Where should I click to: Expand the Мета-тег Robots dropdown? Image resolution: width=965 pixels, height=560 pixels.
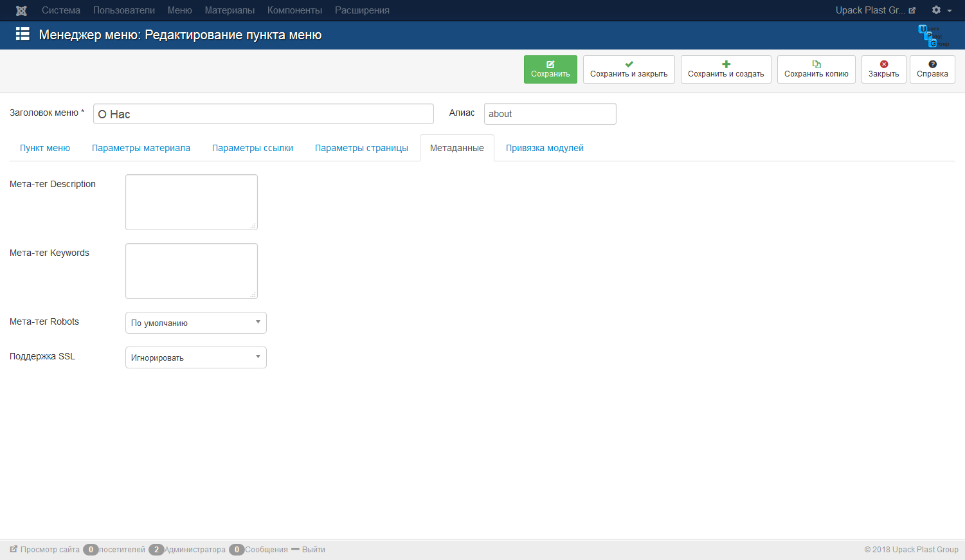click(196, 323)
